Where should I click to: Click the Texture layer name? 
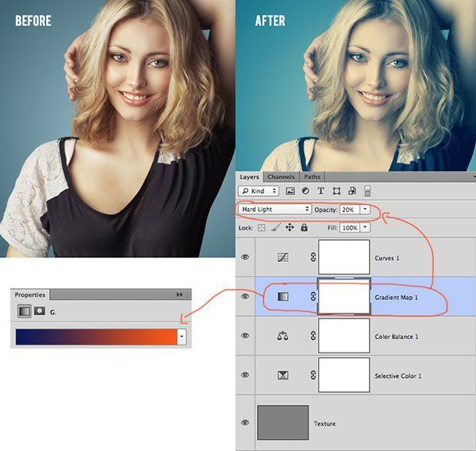tap(324, 424)
